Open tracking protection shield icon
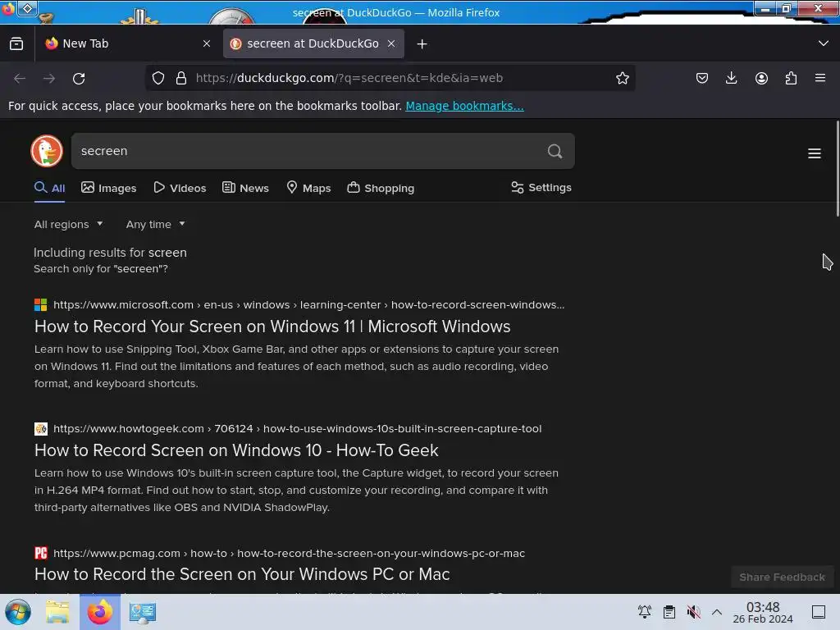 pyautogui.click(x=158, y=78)
